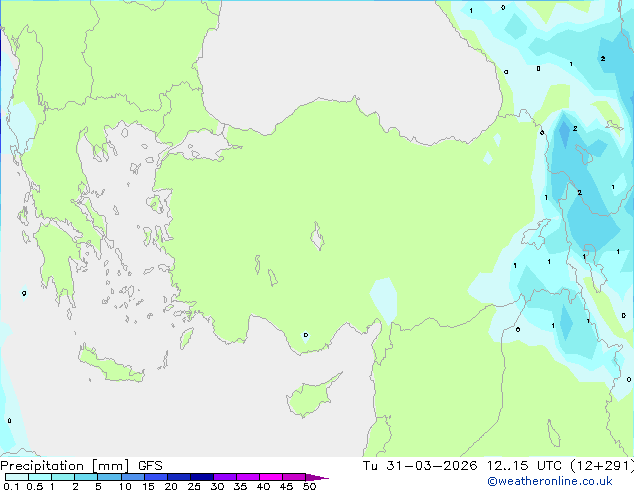Select the 20–25 mm legend swatch
Image resolution: width=634 pixels, height=490 pixels.
[x=179, y=477]
